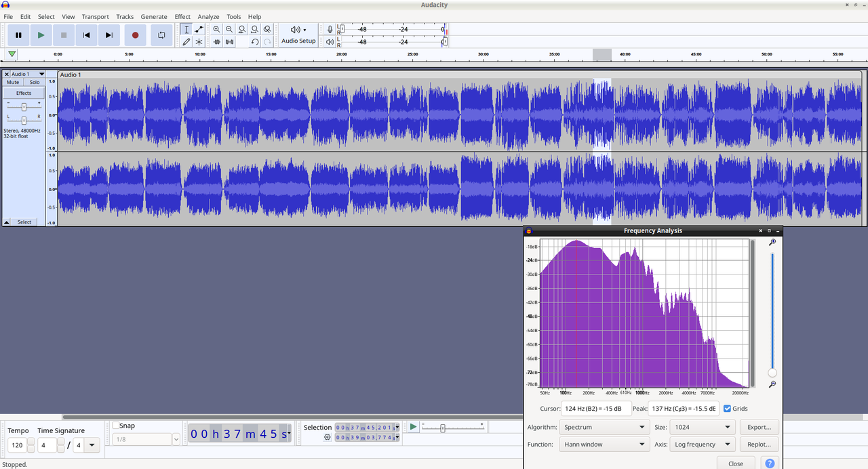The width and height of the screenshot is (868, 469).
Task: Enable the Grids checkbox in Frequency Analysis
Action: pyautogui.click(x=728, y=409)
